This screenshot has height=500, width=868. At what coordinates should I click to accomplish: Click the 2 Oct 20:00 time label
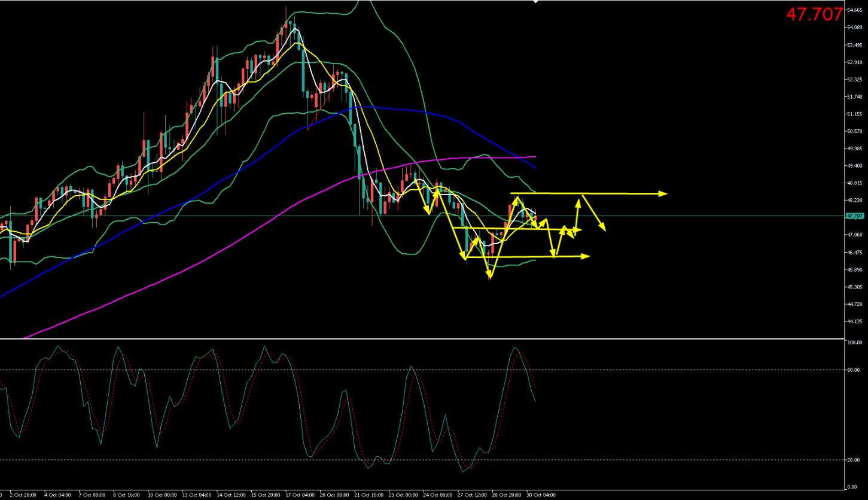[23, 495]
